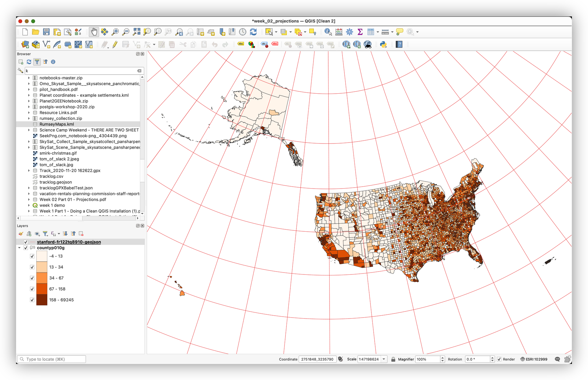Toggle the Render checkbox in status bar

click(499, 359)
